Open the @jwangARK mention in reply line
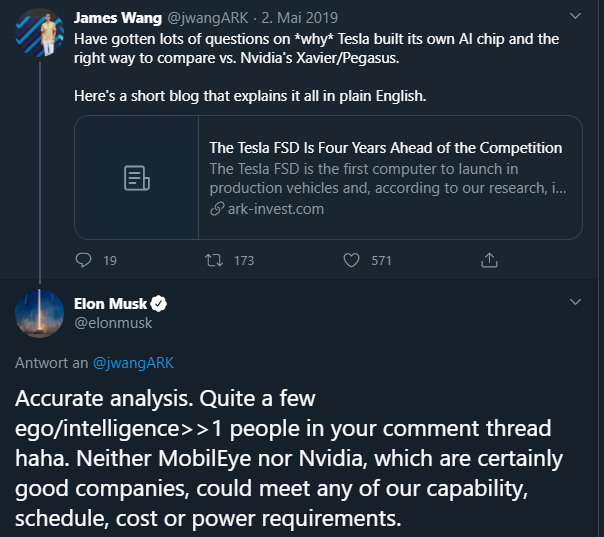 [x=133, y=362]
